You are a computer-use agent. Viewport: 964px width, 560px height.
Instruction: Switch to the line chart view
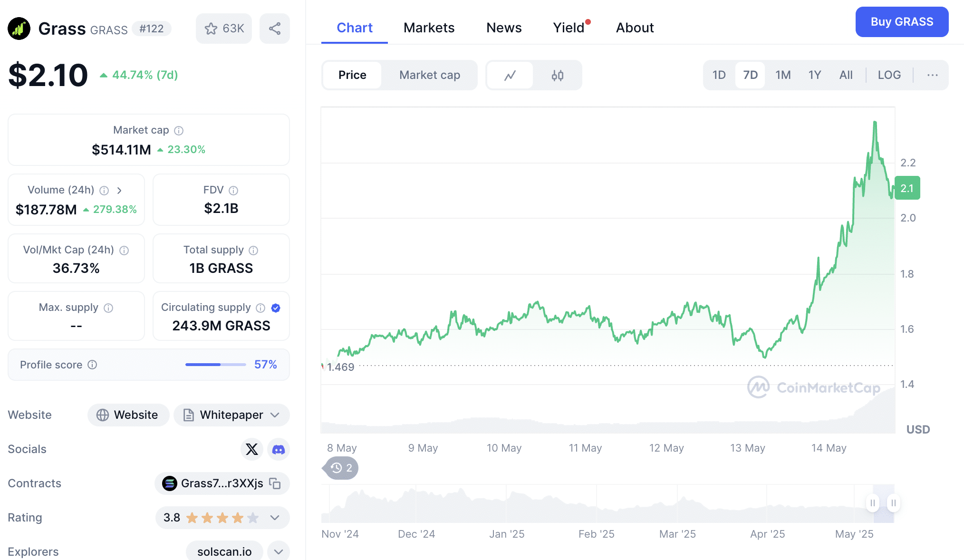pyautogui.click(x=510, y=75)
